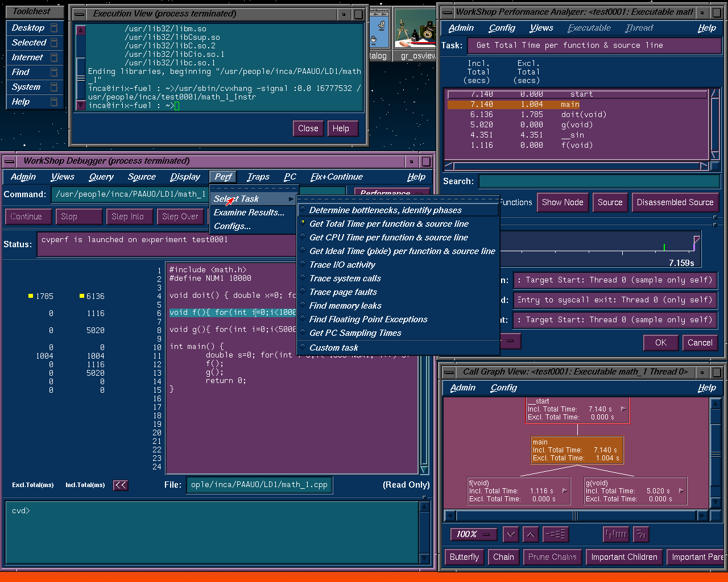The image size is (728, 582).
Task: Click the scroll-up arrow in Execution View
Action: [81, 30]
